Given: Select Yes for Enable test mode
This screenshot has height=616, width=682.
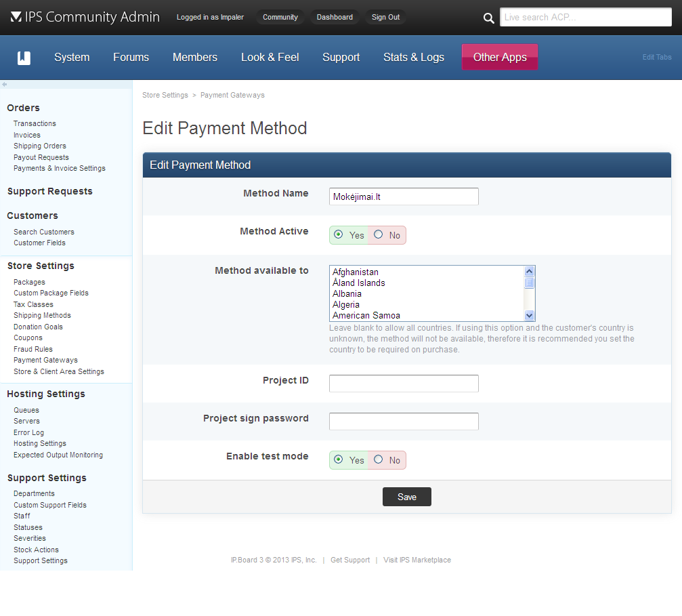Looking at the screenshot, I should pos(339,459).
